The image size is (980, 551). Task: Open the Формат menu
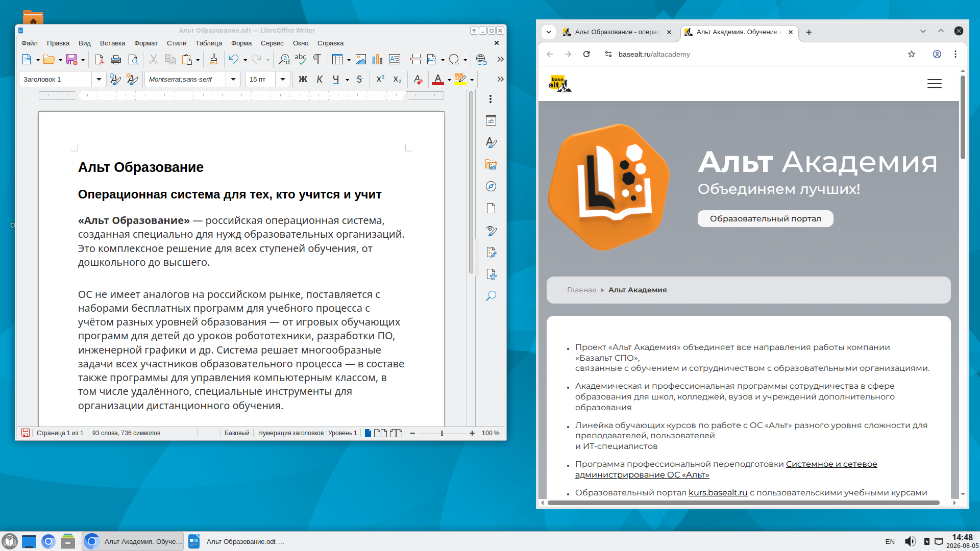146,43
